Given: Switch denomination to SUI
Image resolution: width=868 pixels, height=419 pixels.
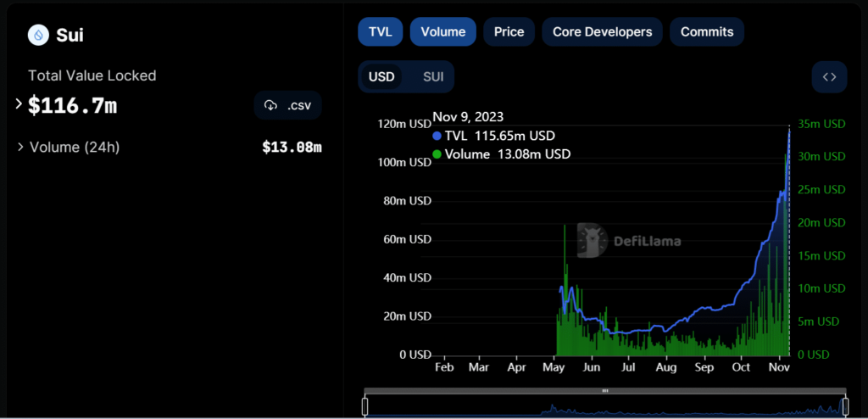Looking at the screenshot, I should (x=433, y=77).
